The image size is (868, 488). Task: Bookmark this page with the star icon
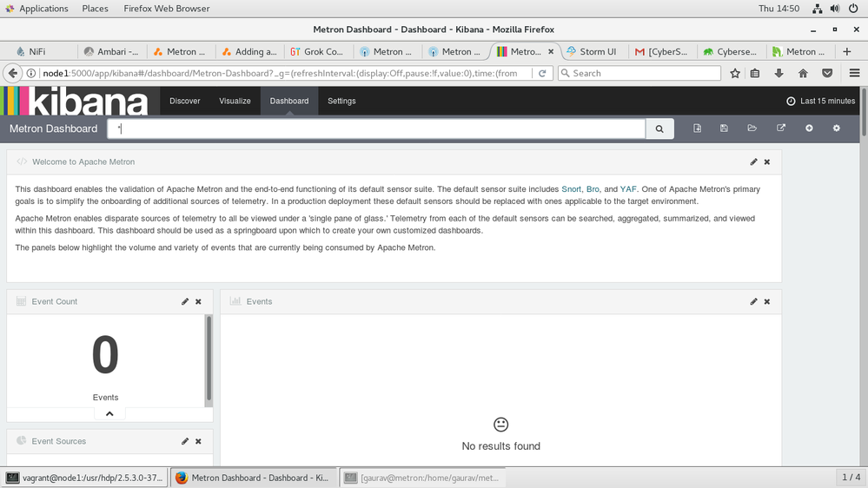734,73
